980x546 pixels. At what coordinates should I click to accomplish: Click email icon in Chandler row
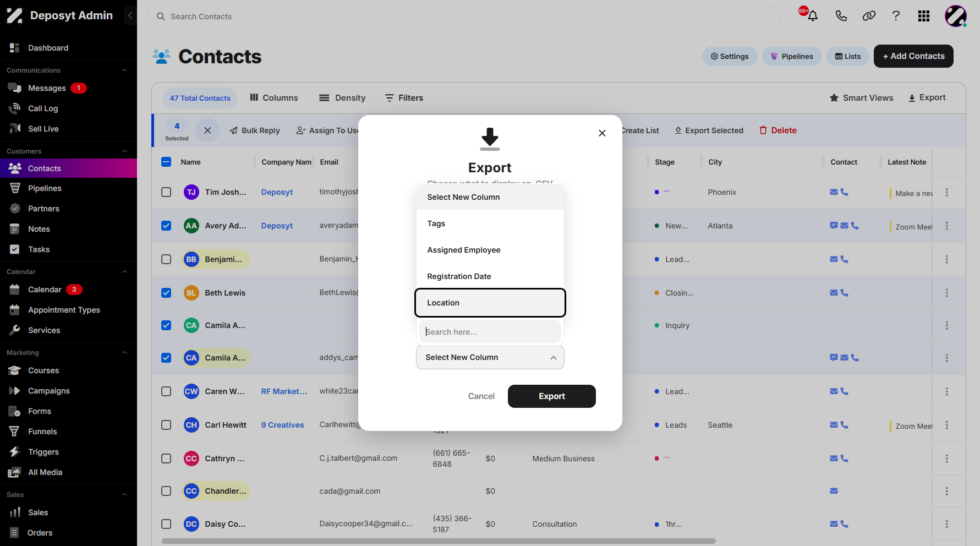[x=834, y=491]
